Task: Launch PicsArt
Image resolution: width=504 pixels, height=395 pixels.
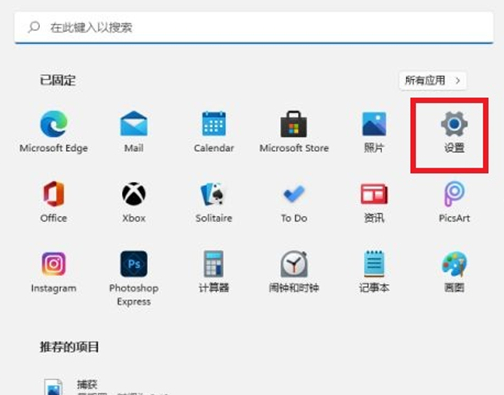Action: click(454, 202)
